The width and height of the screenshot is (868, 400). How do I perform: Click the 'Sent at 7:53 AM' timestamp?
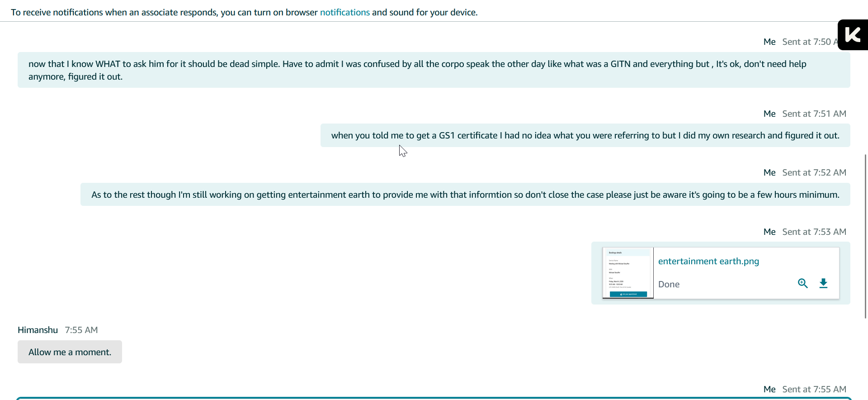coord(814,232)
